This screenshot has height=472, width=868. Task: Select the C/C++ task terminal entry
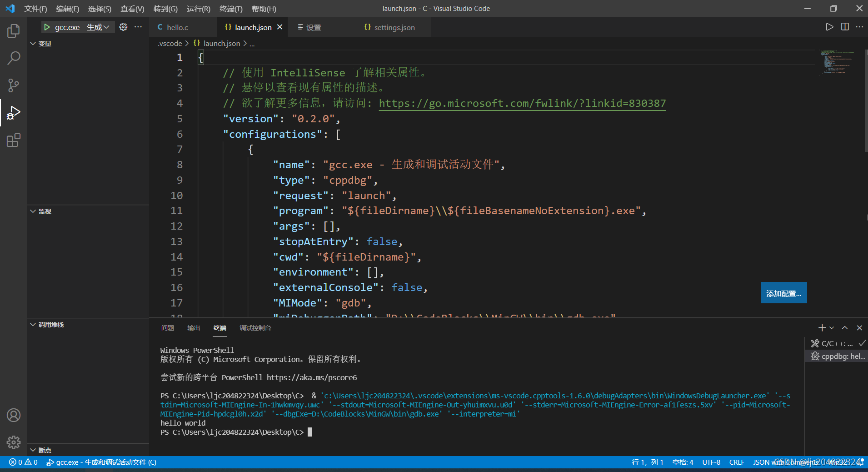pyautogui.click(x=836, y=344)
